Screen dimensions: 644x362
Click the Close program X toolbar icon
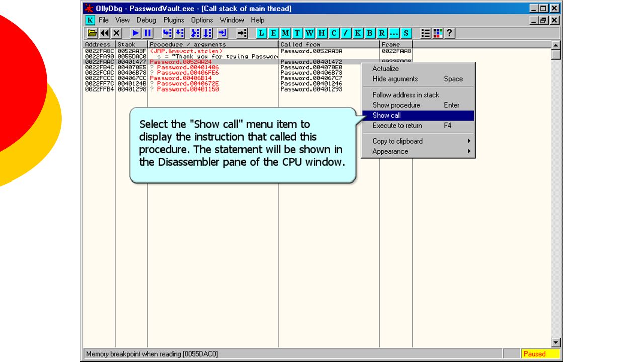pyautogui.click(x=117, y=33)
